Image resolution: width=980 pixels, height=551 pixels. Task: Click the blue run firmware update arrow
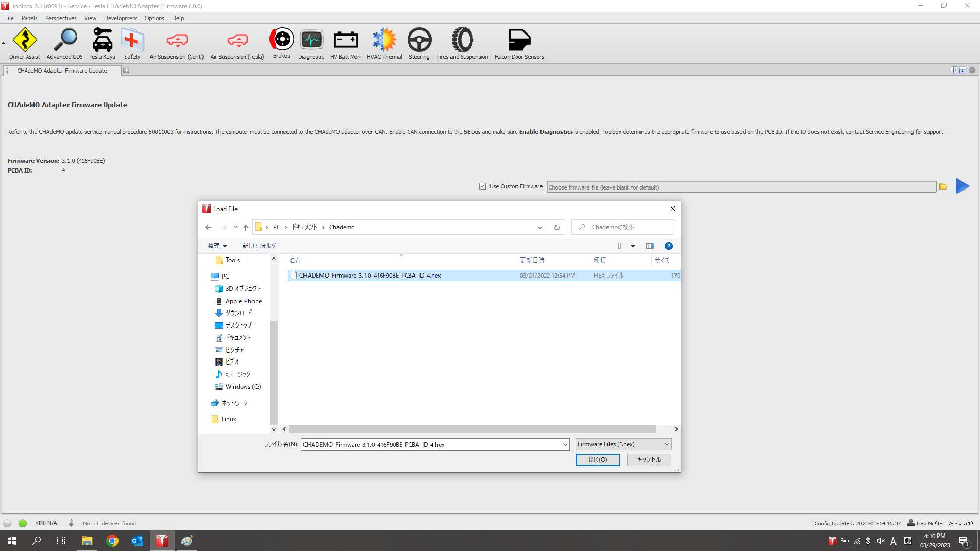(x=962, y=186)
